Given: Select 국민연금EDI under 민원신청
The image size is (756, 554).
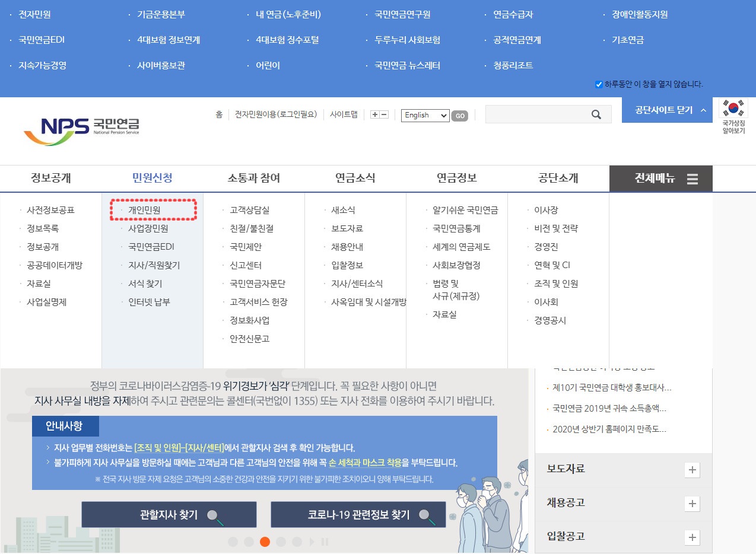Looking at the screenshot, I should pyautogui.click(x=151, y=247).
